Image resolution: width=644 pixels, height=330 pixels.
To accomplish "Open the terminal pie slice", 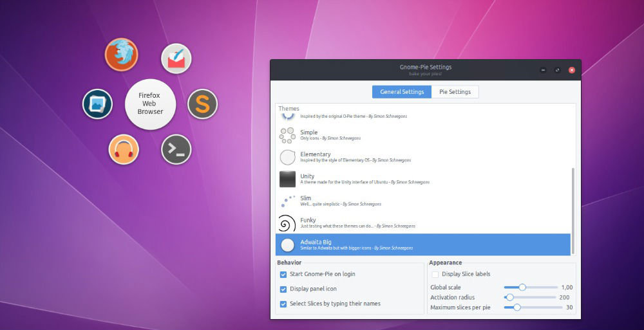I will click(176, 149).
